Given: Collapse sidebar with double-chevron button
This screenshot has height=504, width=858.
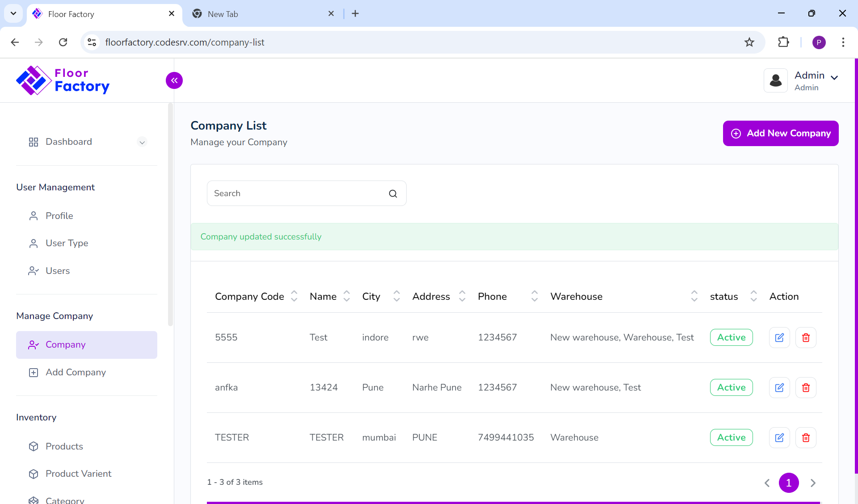Looking at the screenshot, I should [x=174, y=80].
